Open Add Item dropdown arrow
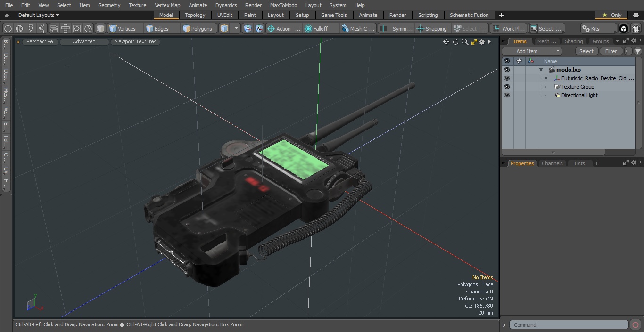644x332 pixels. point(558,51)
